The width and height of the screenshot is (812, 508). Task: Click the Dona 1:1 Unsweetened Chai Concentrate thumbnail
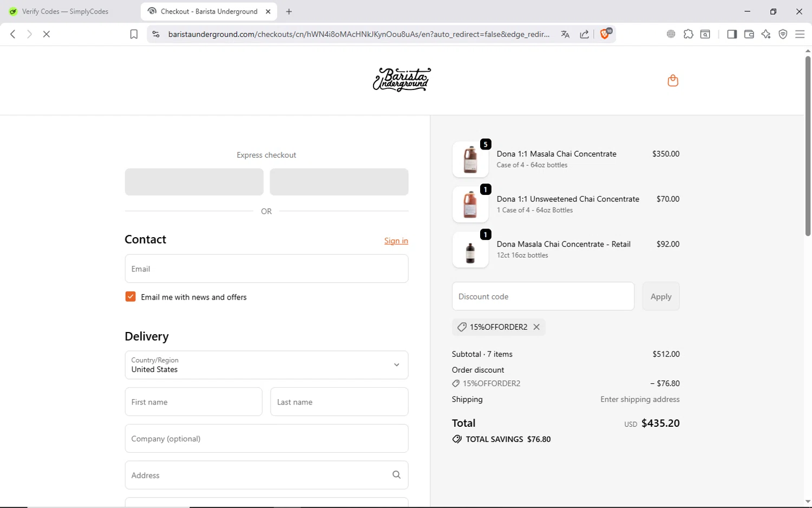[470, 204]
